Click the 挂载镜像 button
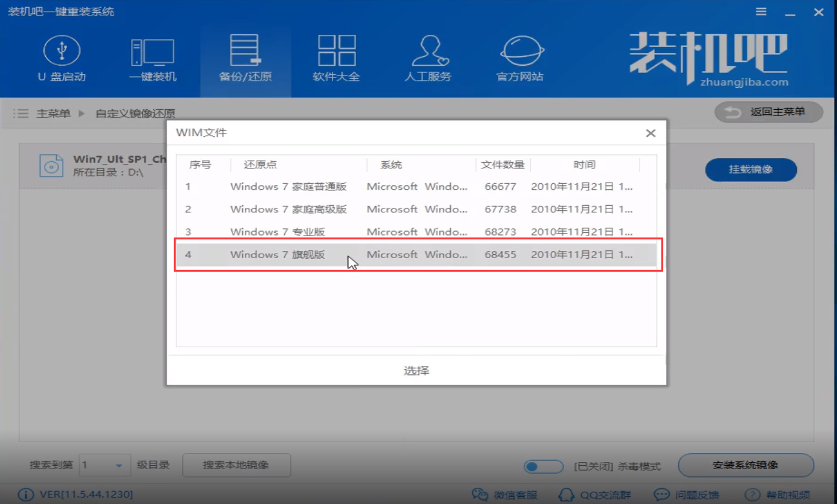The image size is (837, 504). coord(750,170)
